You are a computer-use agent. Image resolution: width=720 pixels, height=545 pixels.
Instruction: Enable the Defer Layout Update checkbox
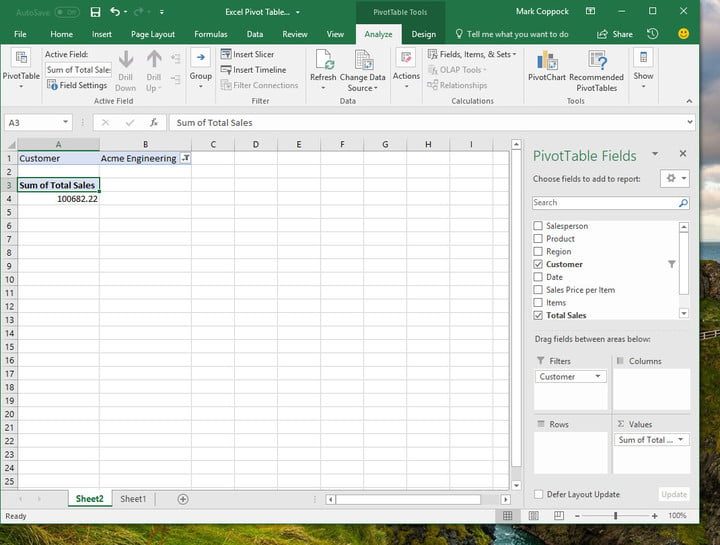coord(539,494)
